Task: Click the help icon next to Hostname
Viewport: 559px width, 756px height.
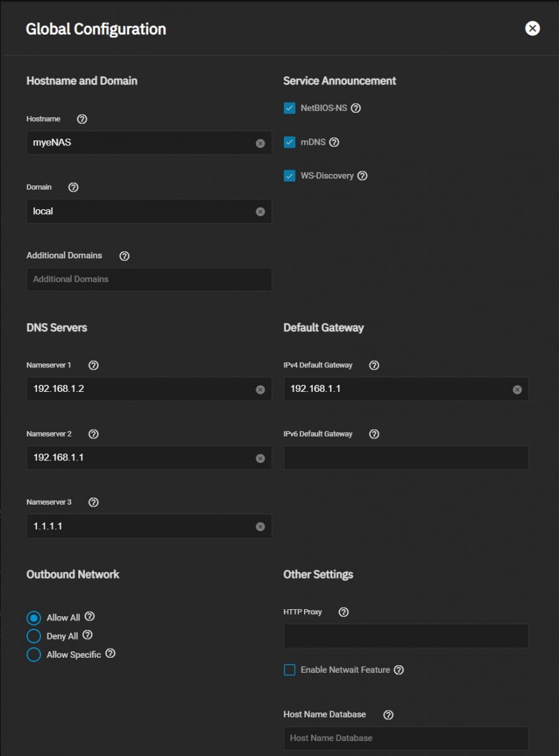Action: 81,119
